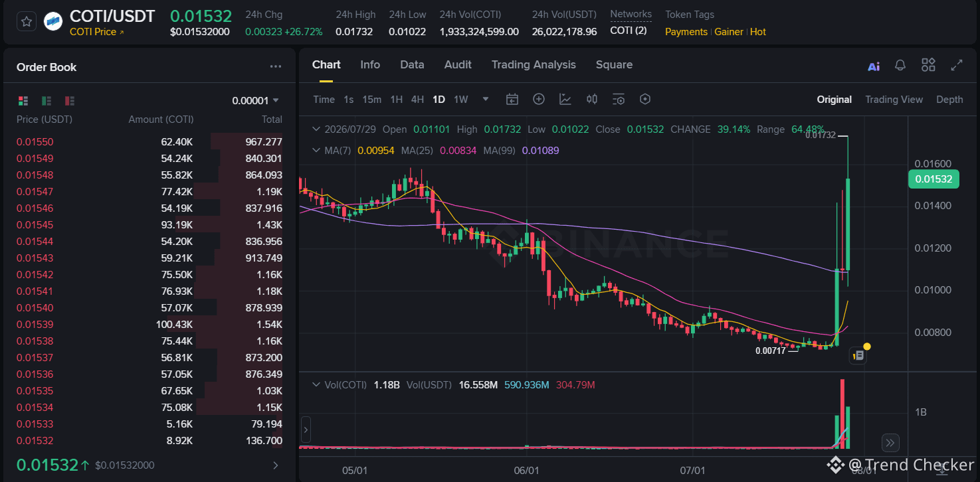Switch to the Info tab

(x=370, y=64)
